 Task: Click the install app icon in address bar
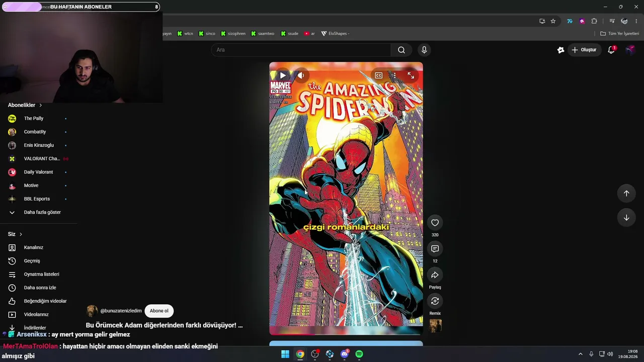(x=542, y=21)
